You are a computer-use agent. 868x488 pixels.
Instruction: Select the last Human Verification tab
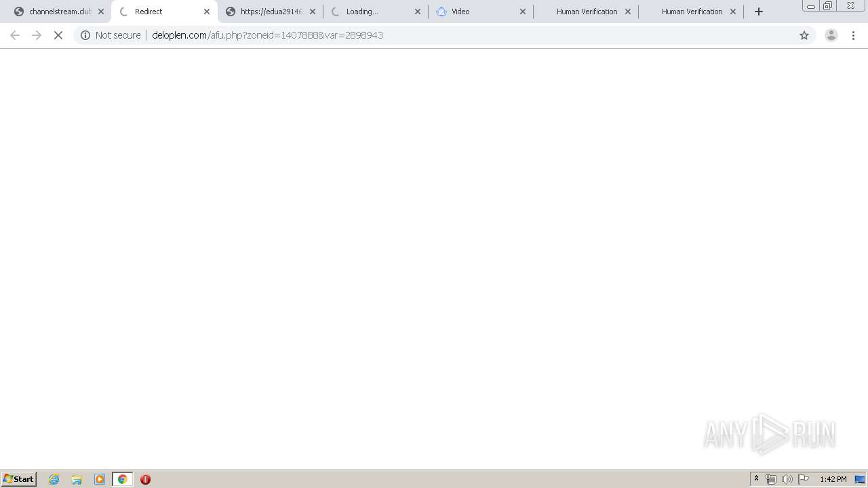click(x=690, y=12)
